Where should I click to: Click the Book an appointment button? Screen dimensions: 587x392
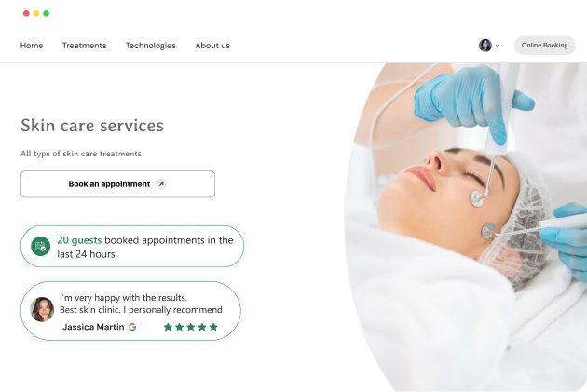(x=118, y=184)
